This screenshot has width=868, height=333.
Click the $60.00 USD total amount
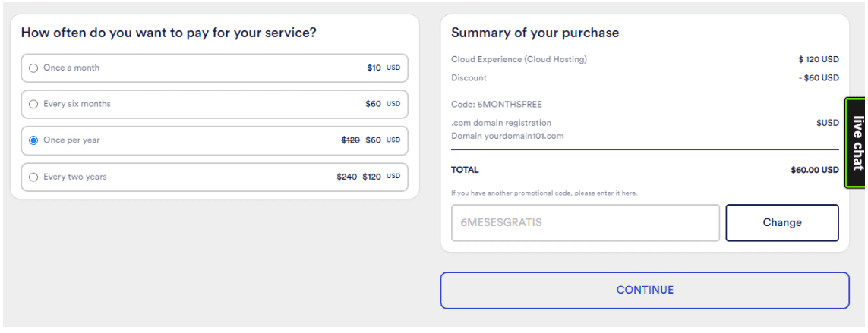(815, 171)
